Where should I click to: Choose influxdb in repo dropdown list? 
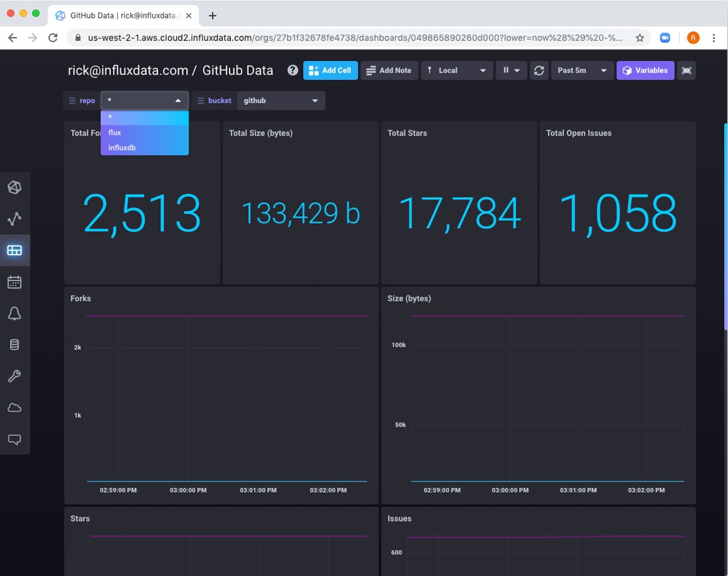click(144, 147)
